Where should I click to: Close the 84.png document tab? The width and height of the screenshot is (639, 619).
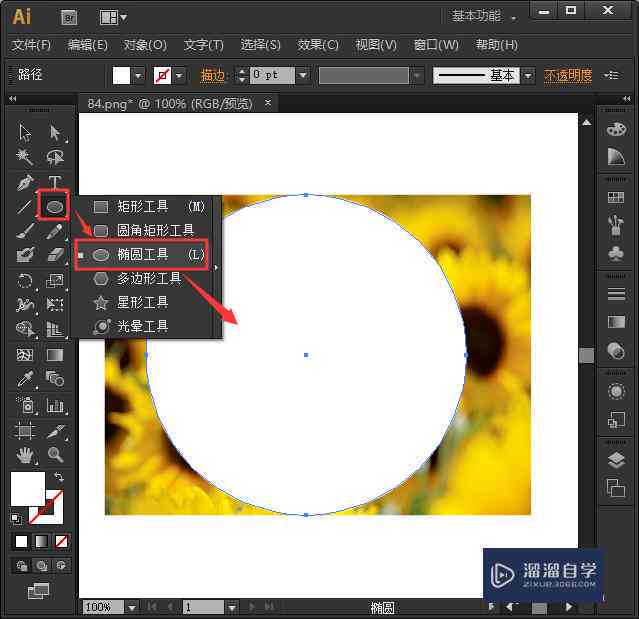coord(268,103)
